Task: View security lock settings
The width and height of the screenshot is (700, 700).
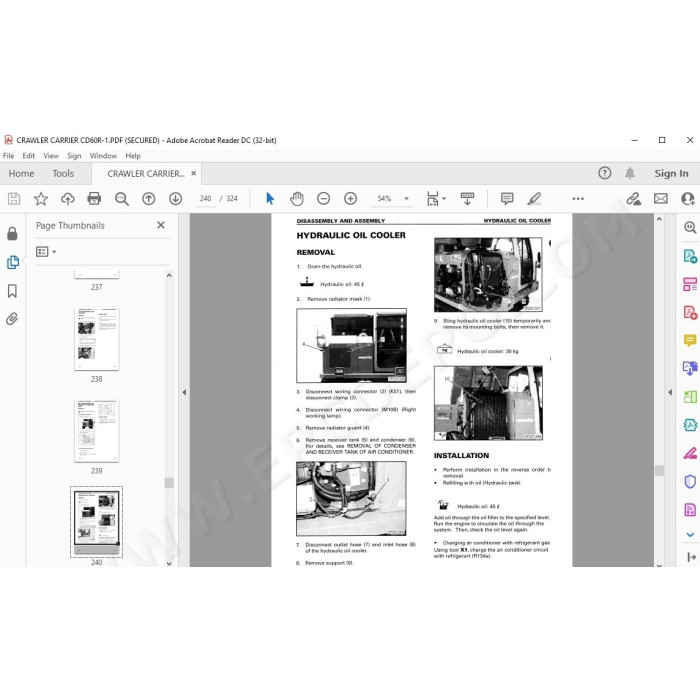Action: (12, 233)
